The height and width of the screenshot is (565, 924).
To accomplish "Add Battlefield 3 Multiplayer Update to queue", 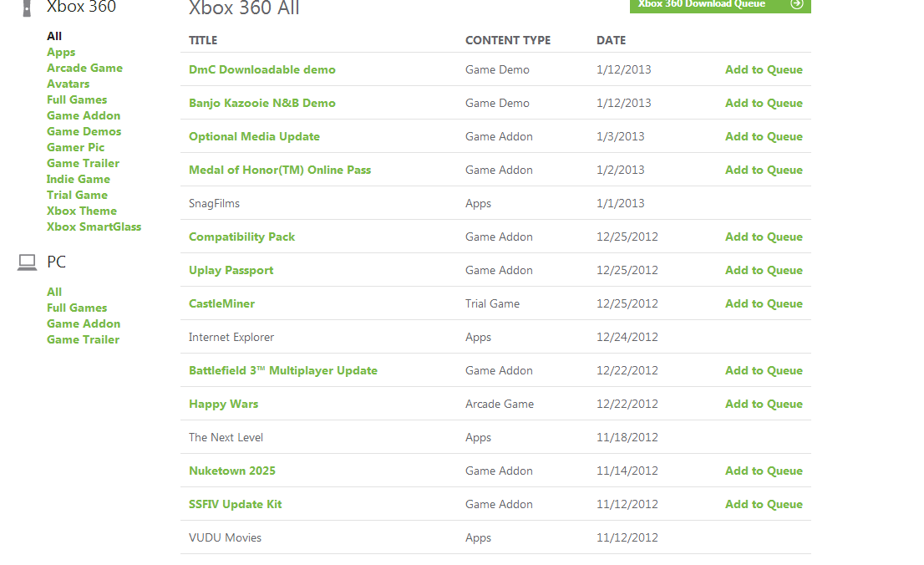I will pyautogui.click(x=764, y=370).
